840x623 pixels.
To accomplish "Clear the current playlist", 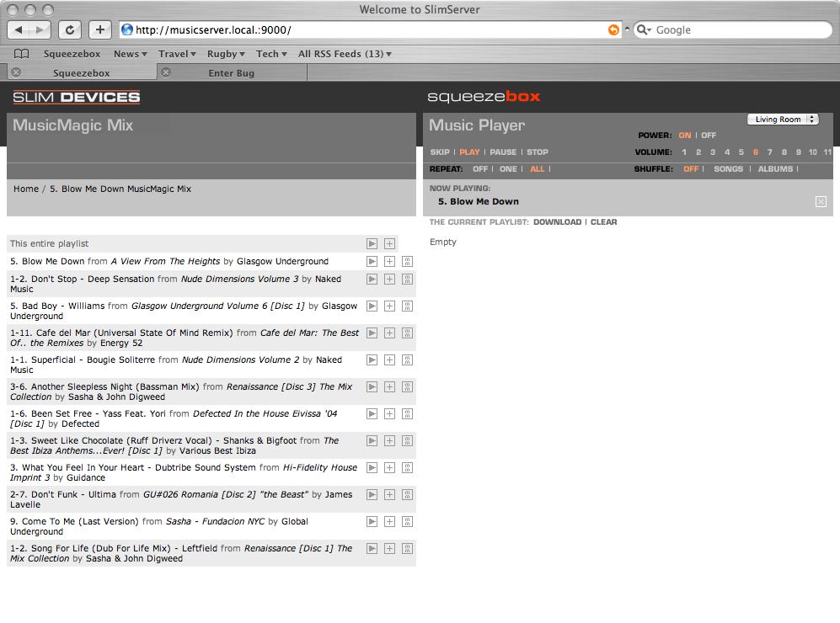I will (604, 222).
